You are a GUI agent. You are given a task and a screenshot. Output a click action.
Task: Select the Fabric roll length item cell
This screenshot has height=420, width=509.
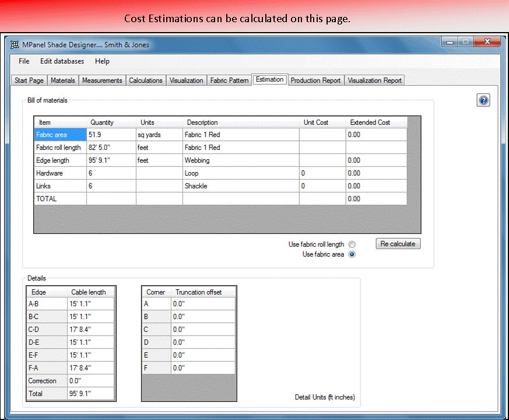tap(61, 148)
